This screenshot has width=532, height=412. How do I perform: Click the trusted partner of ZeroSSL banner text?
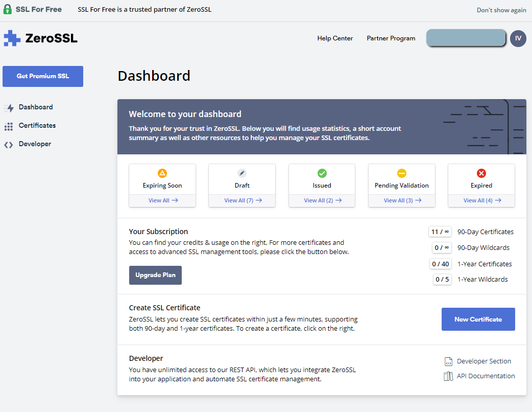(x=144, y=10)
